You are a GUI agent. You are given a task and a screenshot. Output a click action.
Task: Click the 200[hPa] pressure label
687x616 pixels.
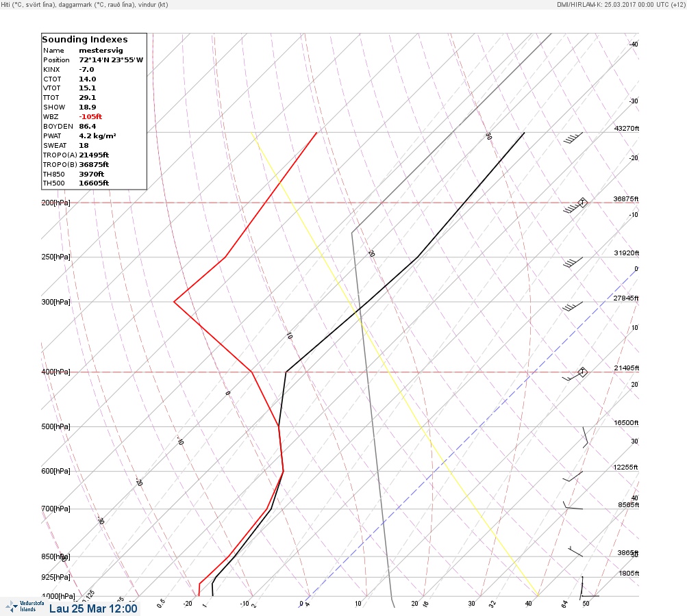pyautogui.click(x=55, y=203)
